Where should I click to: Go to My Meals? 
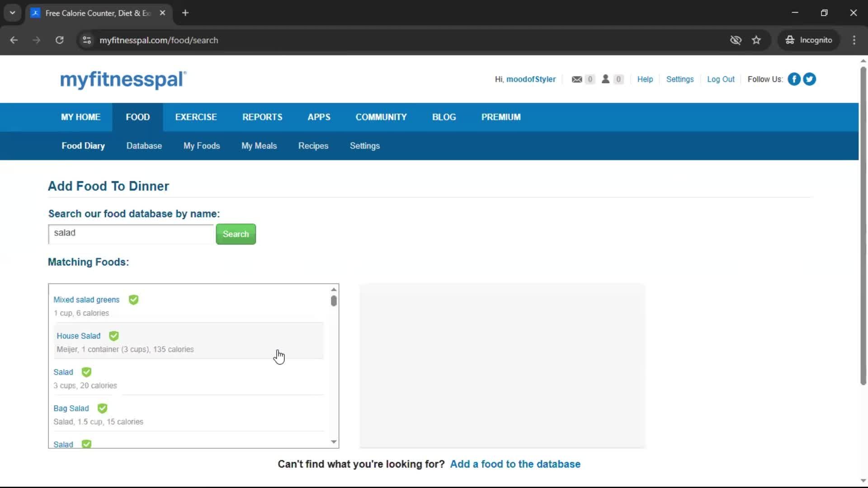click(259, 145)
